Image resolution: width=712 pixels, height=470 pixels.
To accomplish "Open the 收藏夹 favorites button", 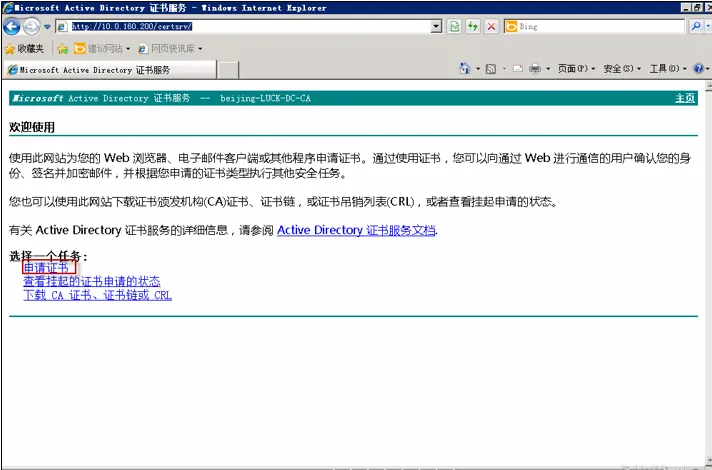I will coord(25,49).
